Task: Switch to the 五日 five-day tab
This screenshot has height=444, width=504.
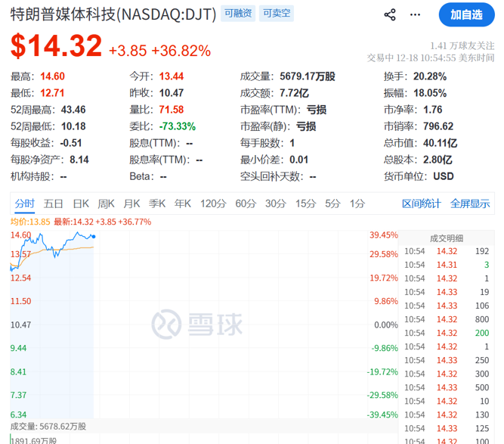Action: pyautogui.click(x=53, y=203)
